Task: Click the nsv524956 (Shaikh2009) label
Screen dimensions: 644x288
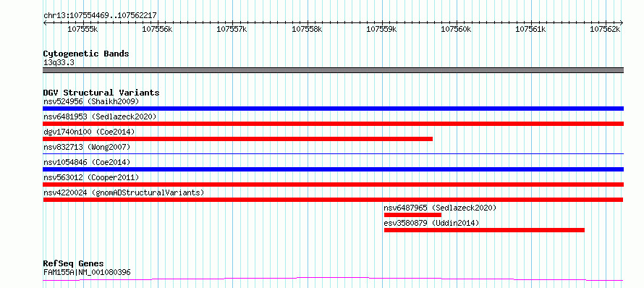Action: coord(91,101)
